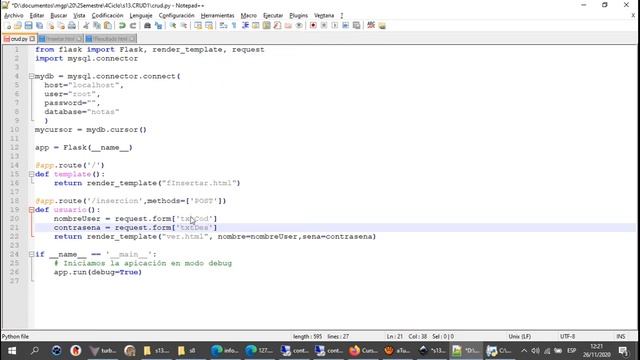Image resolution: width=640 pixels, height=360 pixels.
Task: Start macro recording with red icon
Action: [x=313, y=26]
